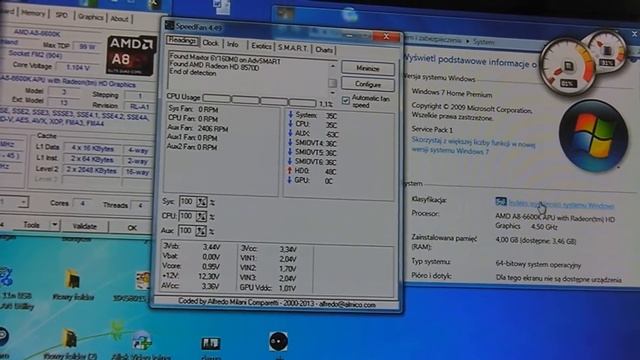Click the Aux speed value field
Image resolution: width=640 pixels, height=360 pixels.
pos(187,231)
